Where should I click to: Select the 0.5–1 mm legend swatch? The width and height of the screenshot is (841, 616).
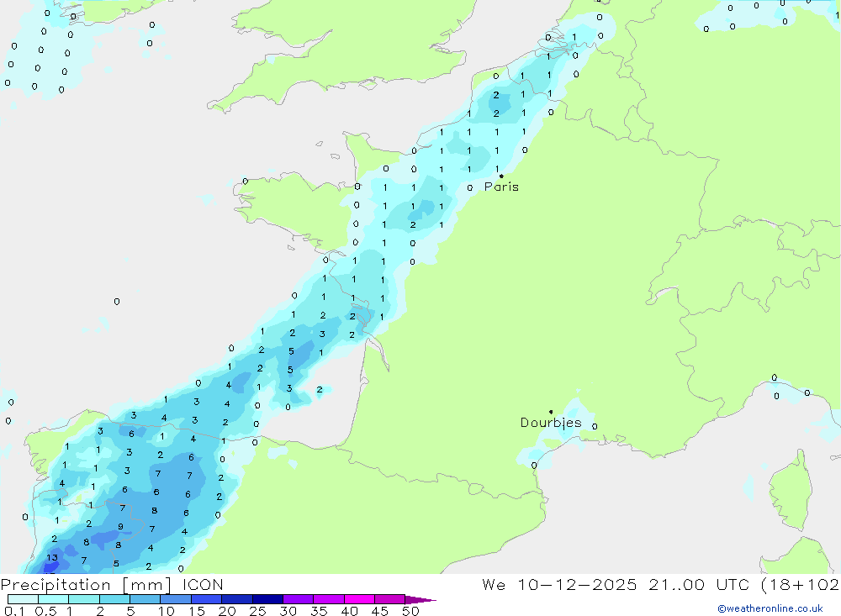click(54, 599)
